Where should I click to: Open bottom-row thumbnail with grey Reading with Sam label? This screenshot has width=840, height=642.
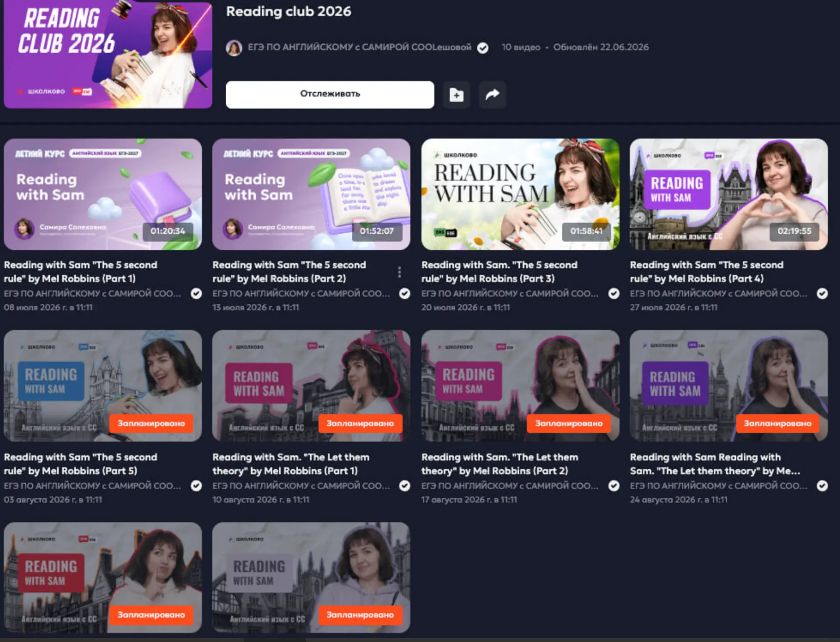tap(311, 577)
